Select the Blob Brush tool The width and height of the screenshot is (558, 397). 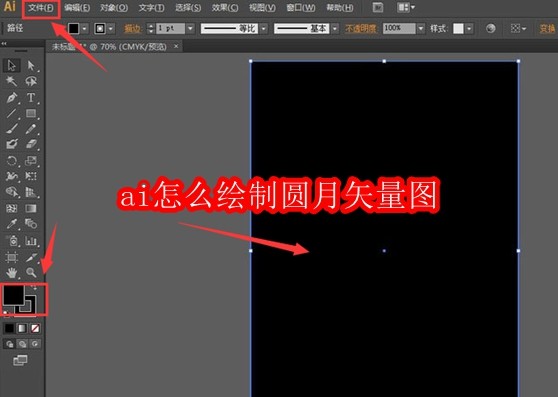coord(12,144)
